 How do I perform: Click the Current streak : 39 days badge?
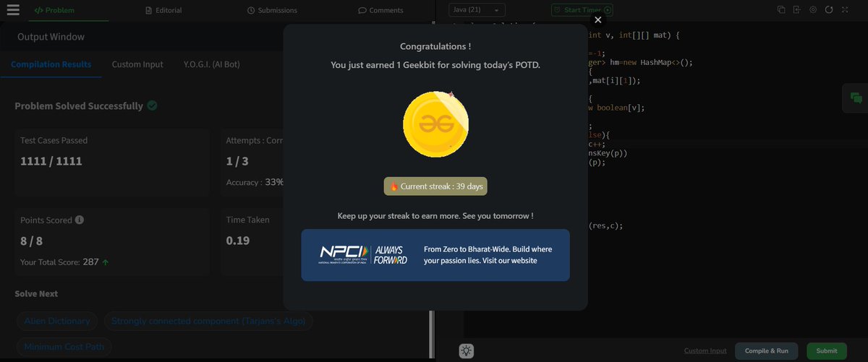point(435,186)
